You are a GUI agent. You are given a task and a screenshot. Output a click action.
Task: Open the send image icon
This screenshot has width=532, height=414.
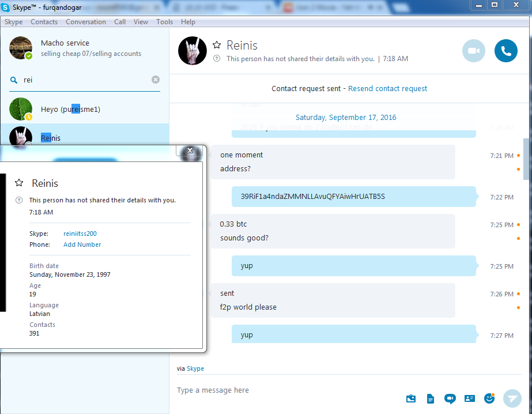pyautogui.click(x=411, y=398)
